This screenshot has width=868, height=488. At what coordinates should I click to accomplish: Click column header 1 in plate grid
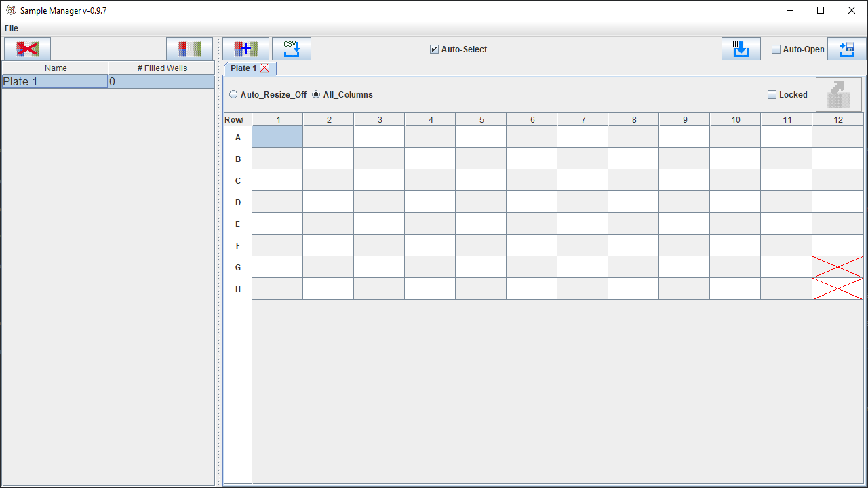pos(277,119)
